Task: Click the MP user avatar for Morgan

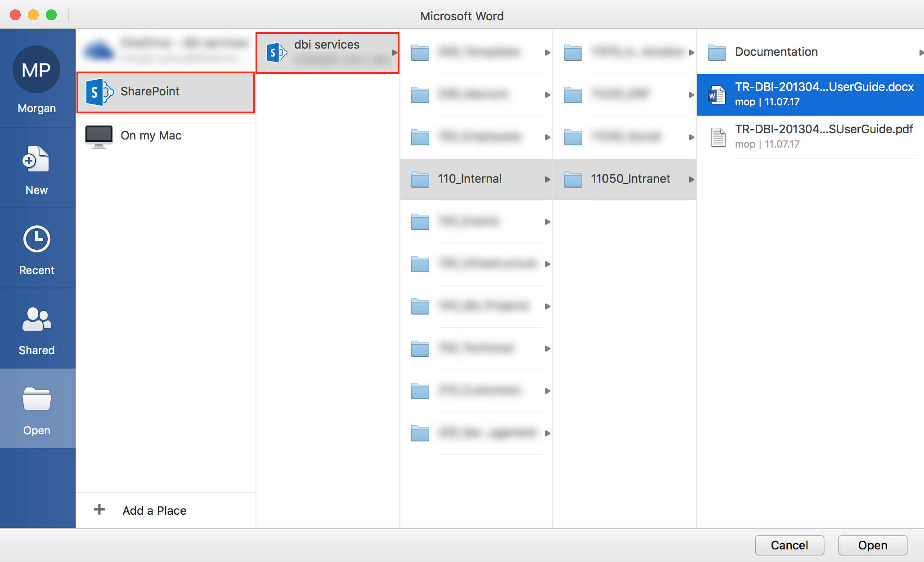Action: [x=36, y=70]
